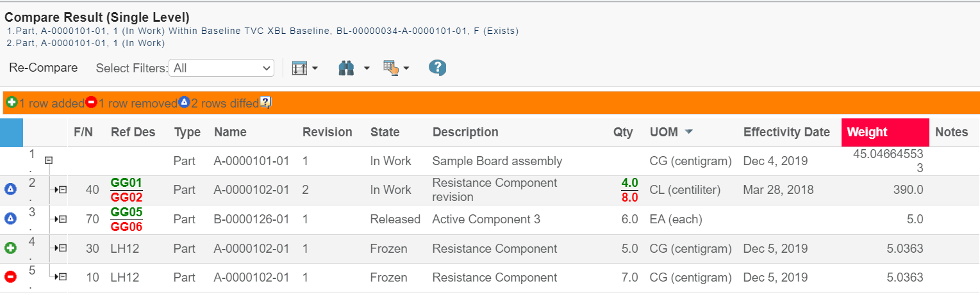Toggle the expander on row 5
This screenshot has height=295, width=980.
62,277
